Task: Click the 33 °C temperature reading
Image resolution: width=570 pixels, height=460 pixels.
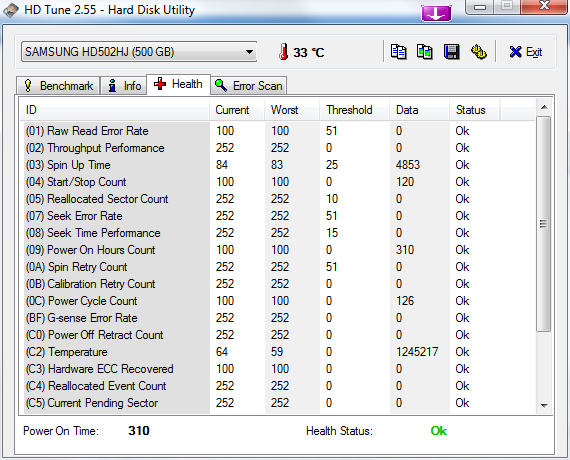Action: tap(308, 53)
